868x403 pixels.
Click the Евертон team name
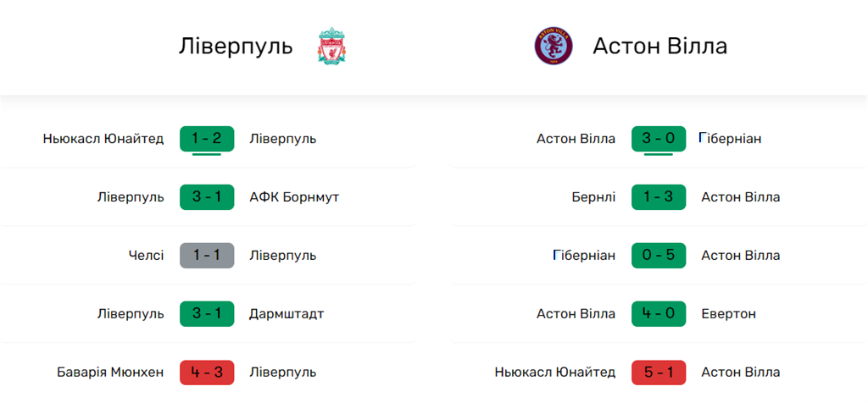click(x=728, y=314)
